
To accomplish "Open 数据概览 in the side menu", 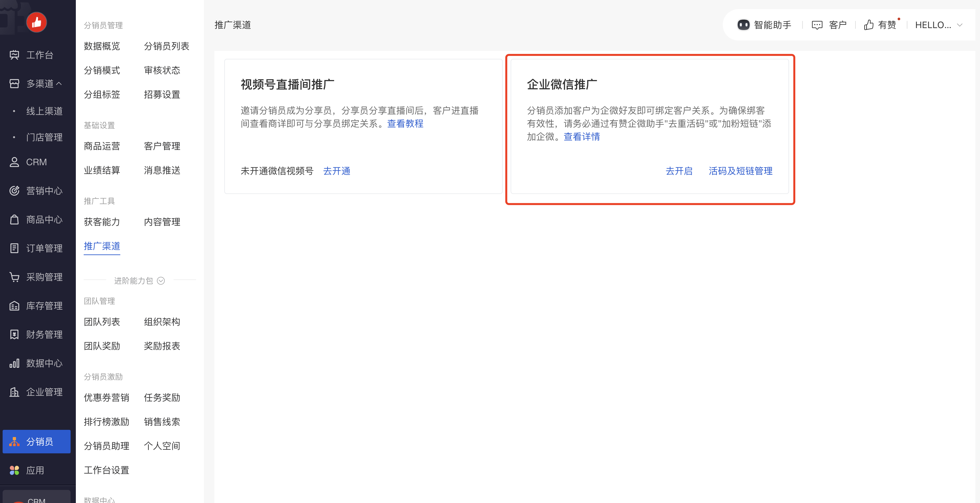I will [102, 46].
